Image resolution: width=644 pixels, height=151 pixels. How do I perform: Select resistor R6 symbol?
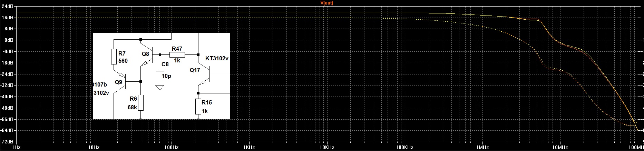point(140,103)
